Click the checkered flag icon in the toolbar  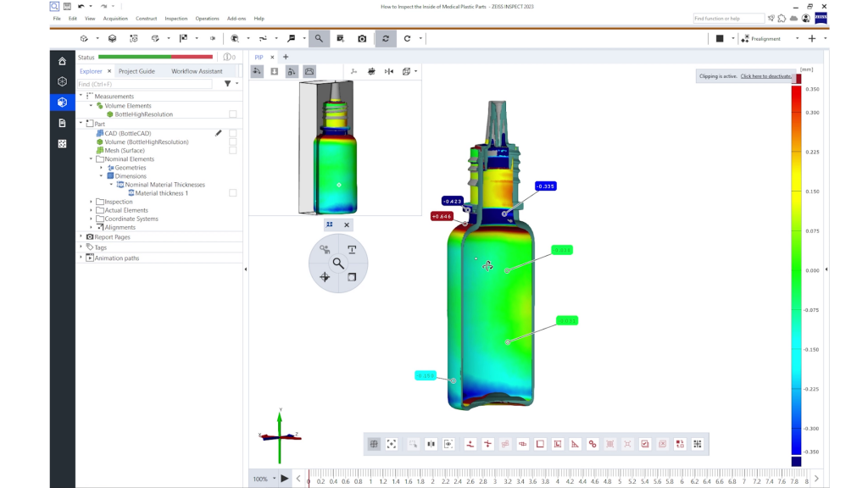click(x=183, y=39)
